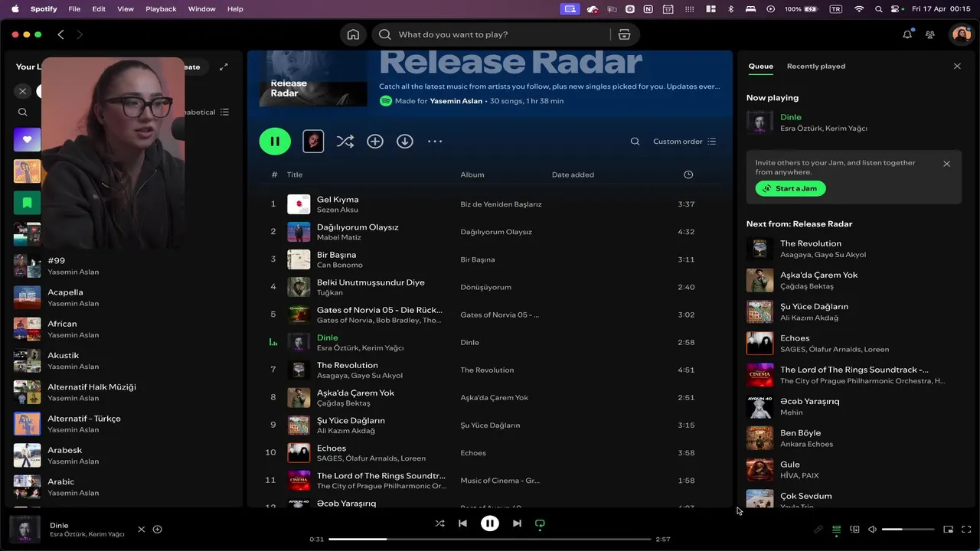Click the song progress bar
Screen dimensions: 980x551
point(490,540)
